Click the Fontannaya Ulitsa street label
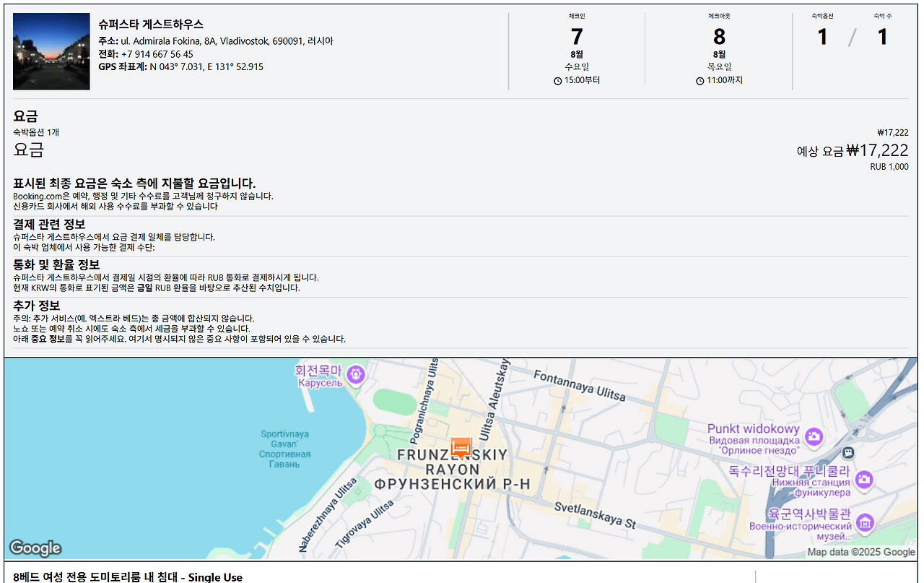Image resolution: width=924 pixels, height=583 pixels. [x=579, y=385]
